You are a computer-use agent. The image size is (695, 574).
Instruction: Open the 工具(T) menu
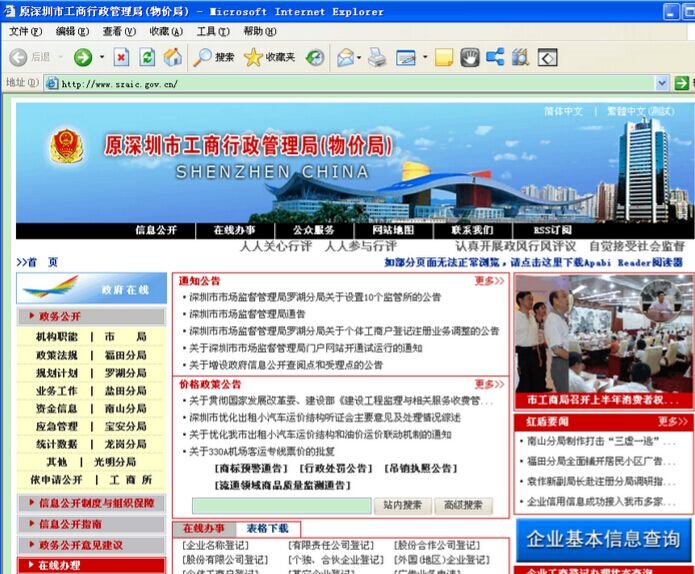click(x=213, y=31)
